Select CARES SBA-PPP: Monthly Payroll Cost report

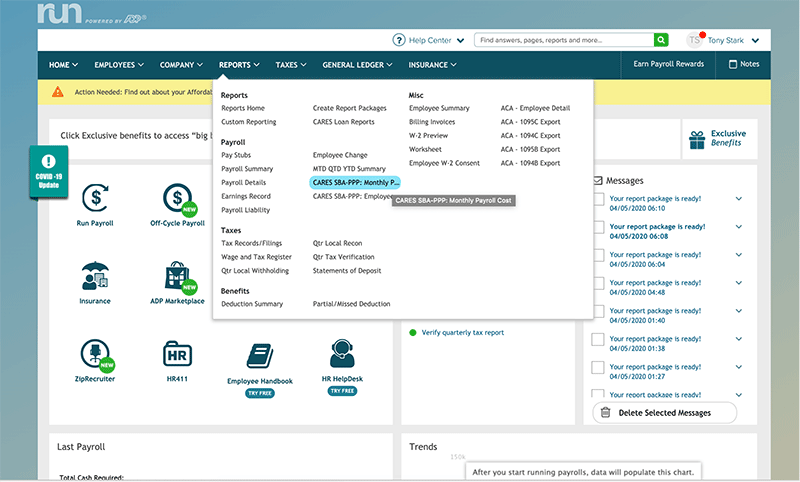[x=355, y=183]
